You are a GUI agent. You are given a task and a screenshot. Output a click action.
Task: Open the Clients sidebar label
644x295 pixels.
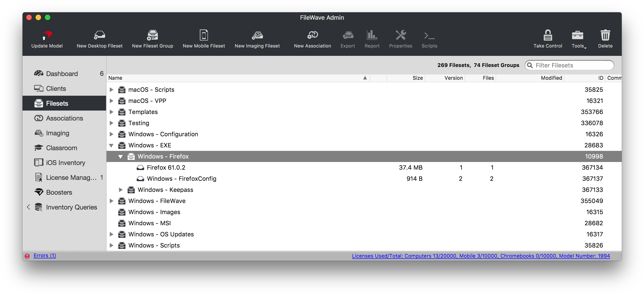56,88
